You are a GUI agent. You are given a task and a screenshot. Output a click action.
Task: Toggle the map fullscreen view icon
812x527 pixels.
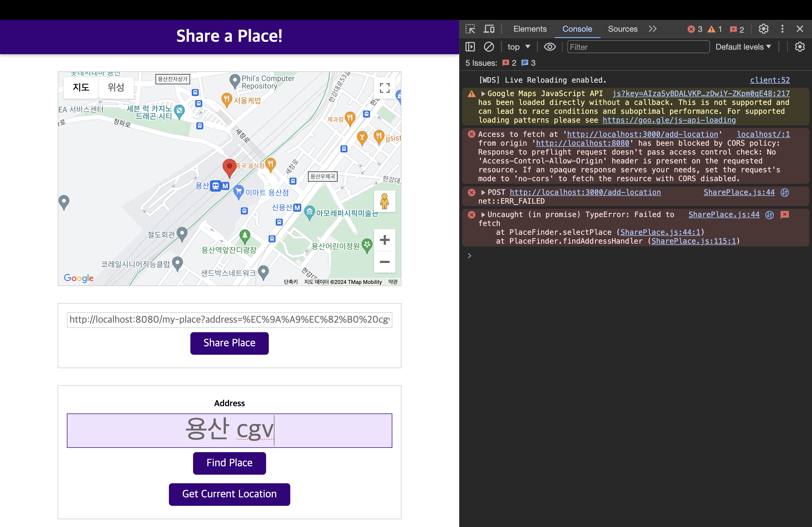[385, 88]
